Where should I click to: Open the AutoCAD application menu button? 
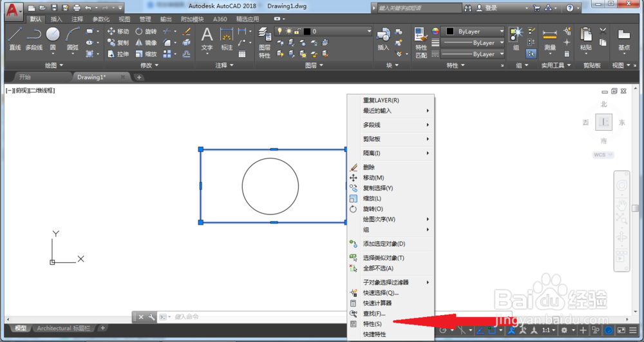tap(14, 11)
